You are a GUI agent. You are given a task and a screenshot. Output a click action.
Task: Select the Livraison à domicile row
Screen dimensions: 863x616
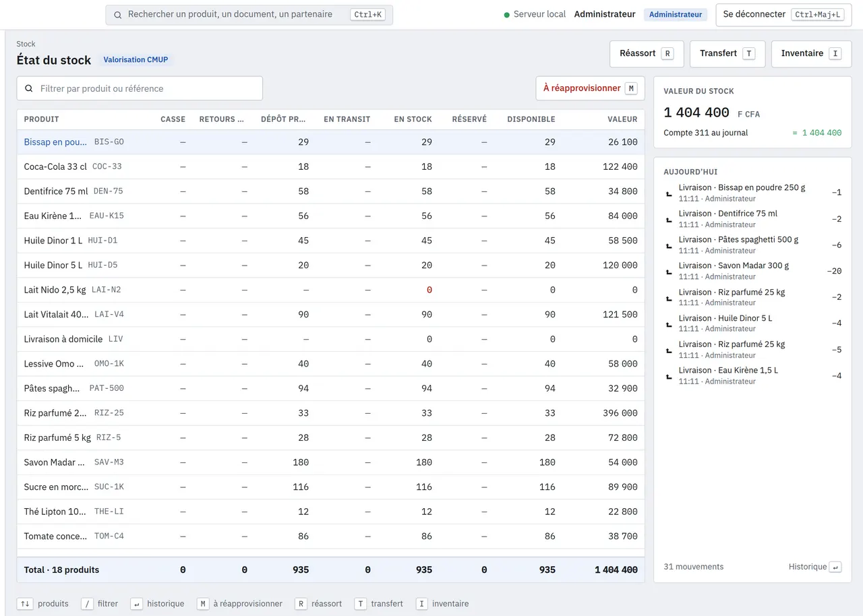(330, 339)
